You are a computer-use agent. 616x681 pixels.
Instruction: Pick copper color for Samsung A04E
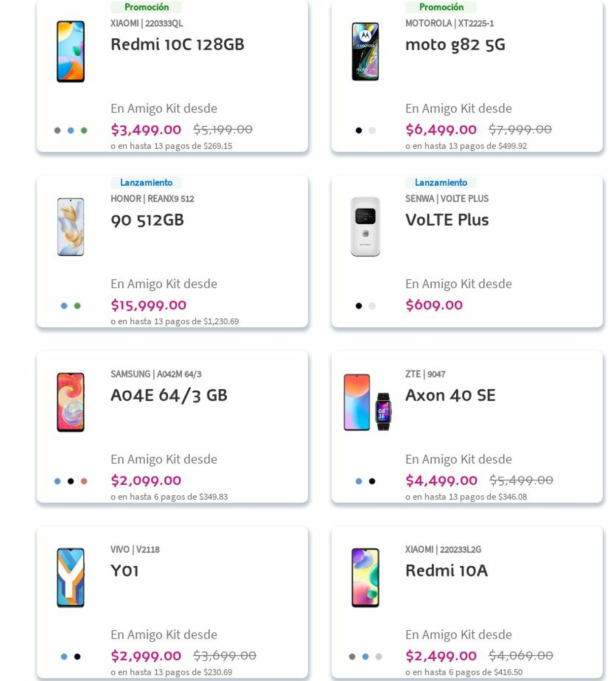coord(84,481)
